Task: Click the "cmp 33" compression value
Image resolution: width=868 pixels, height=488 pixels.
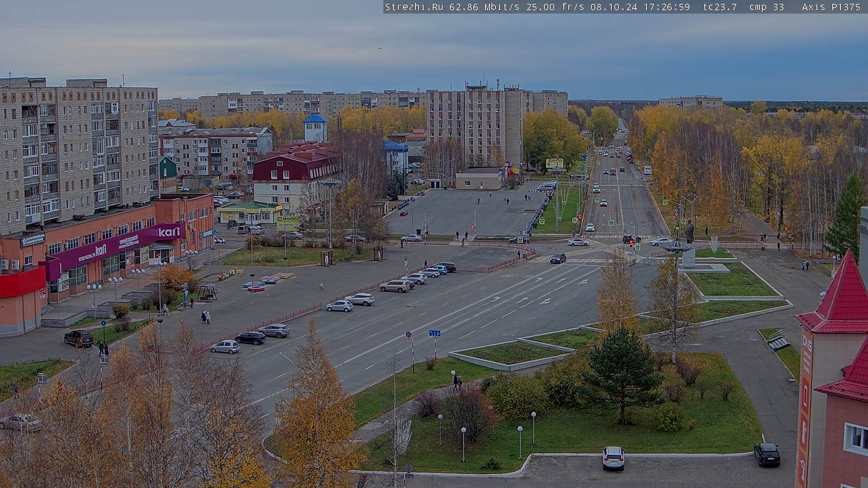Action: [766, 7]
